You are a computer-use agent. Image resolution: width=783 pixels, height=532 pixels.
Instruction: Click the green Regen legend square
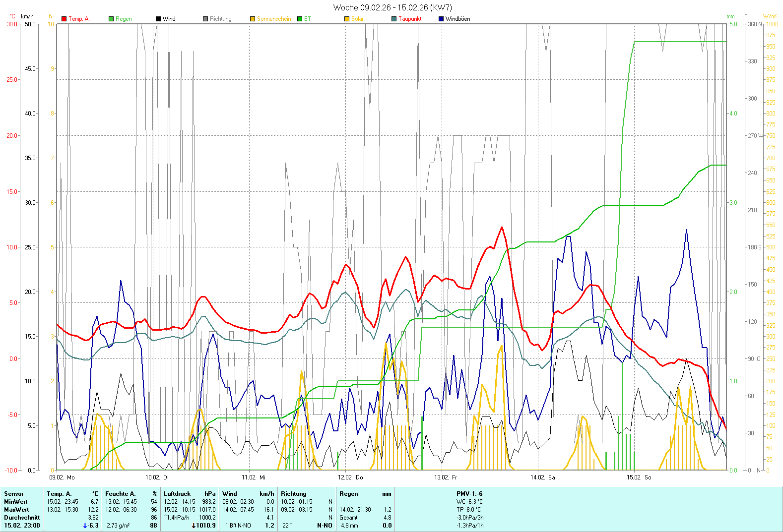point(111,19)
